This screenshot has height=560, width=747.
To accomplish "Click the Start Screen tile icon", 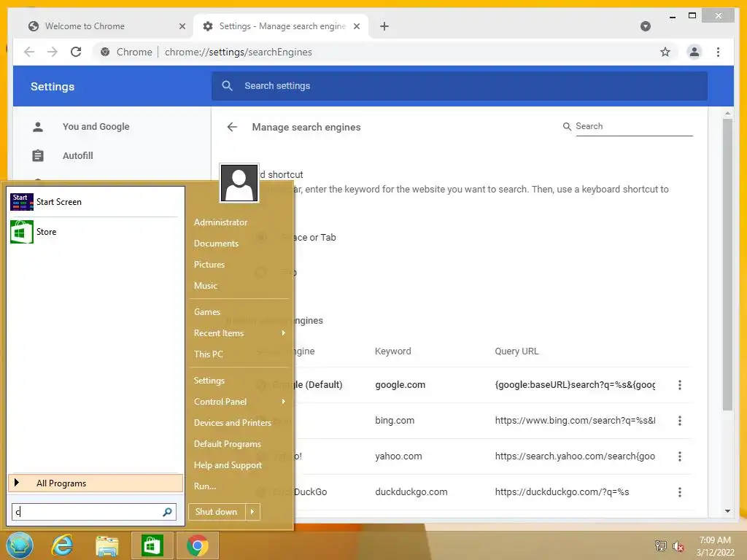I will (21, 202).
